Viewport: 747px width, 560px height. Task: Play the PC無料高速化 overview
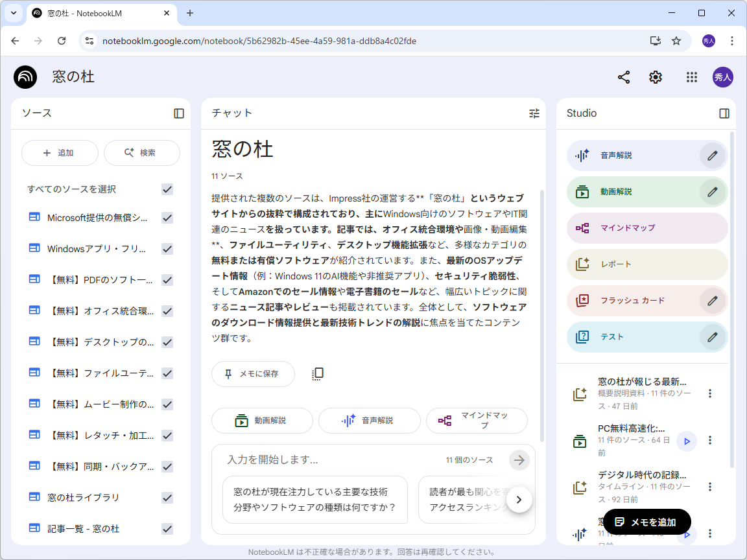[687, 441]
